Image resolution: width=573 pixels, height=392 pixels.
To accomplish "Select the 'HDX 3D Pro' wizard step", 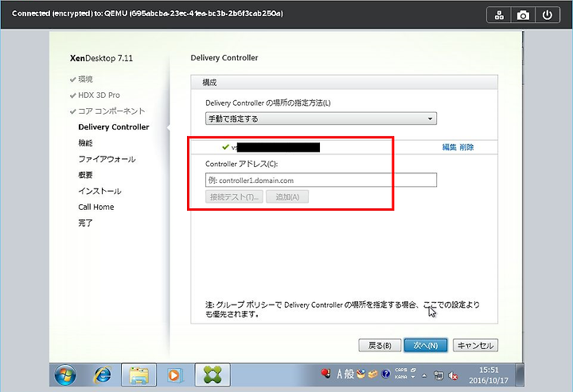I will coord(99,95).
